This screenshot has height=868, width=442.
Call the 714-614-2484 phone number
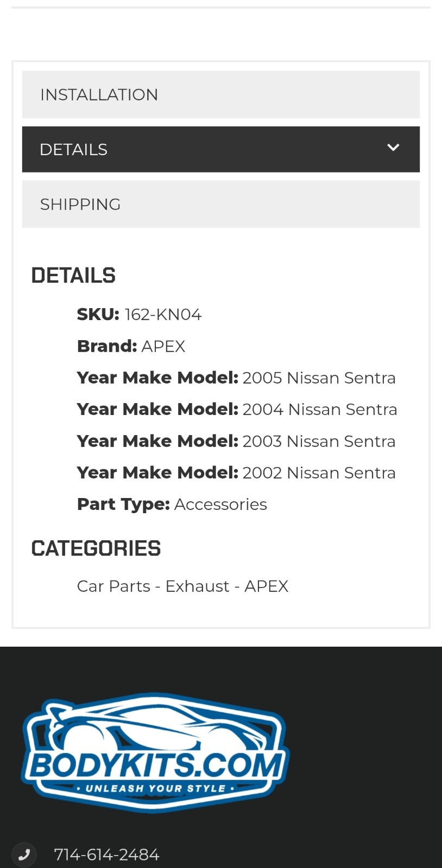pos(106,854)
